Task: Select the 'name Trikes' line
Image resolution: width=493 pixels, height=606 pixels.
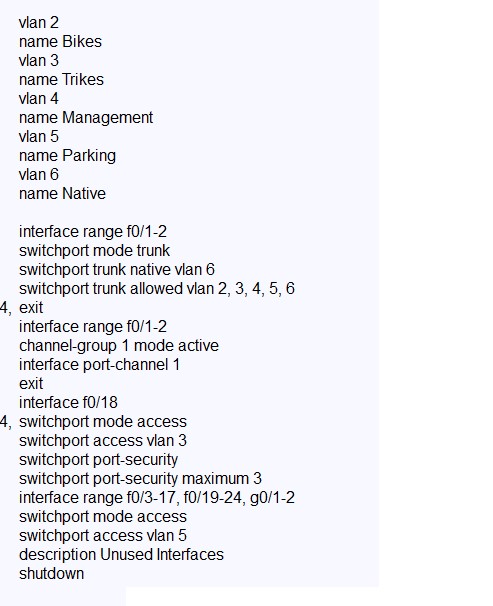Action: coord(61,80)
